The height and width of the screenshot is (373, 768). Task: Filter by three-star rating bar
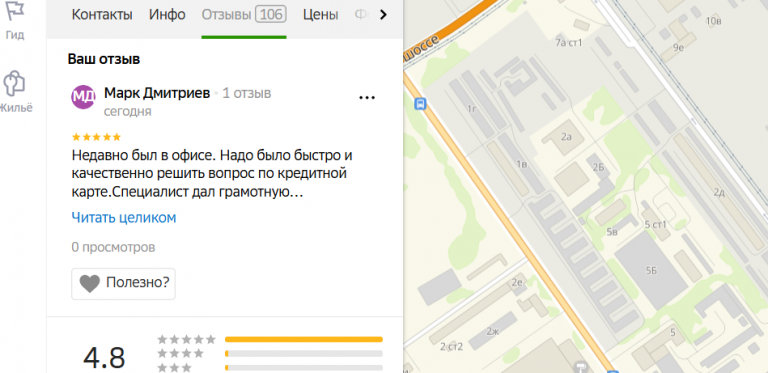click(x=304, y=367)
